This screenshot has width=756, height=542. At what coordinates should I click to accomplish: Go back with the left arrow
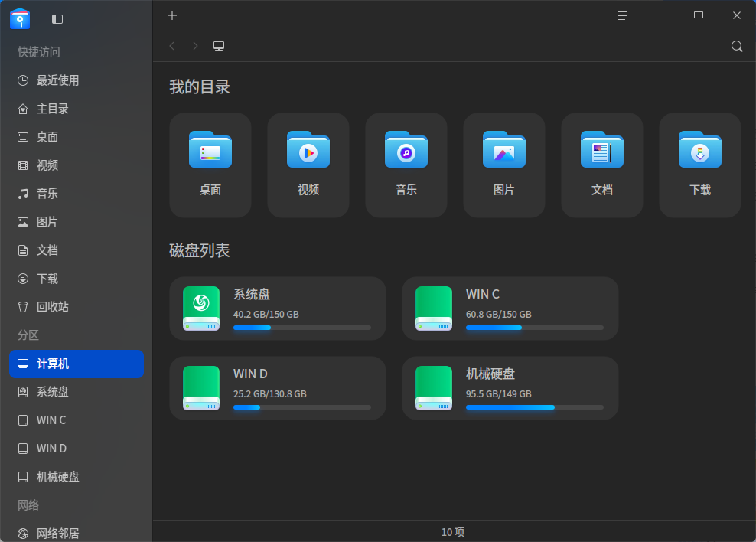172,46
